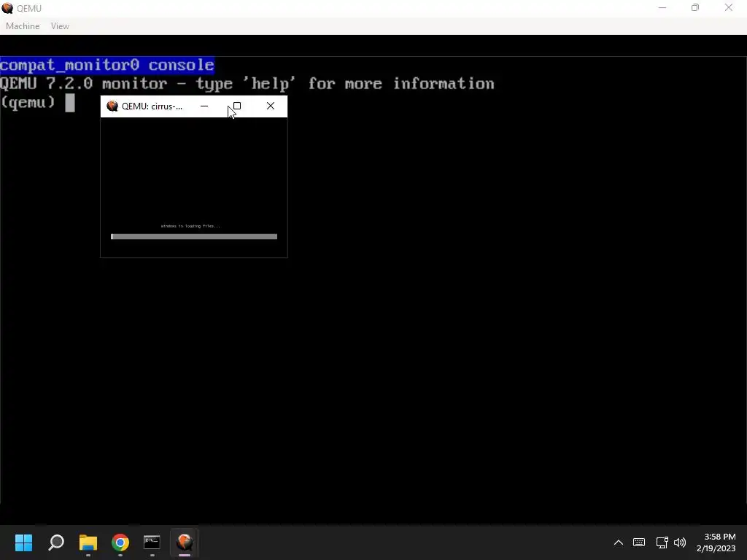The height and width of the screenshot is (560, 747).
Task: Open the clock and date flyout
Action: (716, 542)
